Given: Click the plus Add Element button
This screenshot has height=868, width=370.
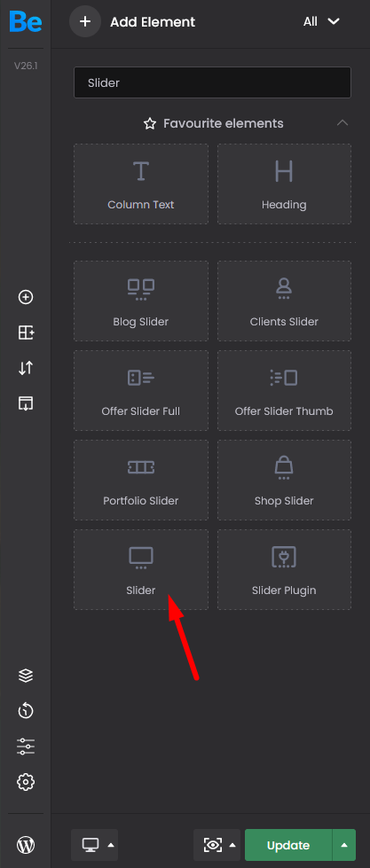Looking at the screenshot, I should [85, 21].
